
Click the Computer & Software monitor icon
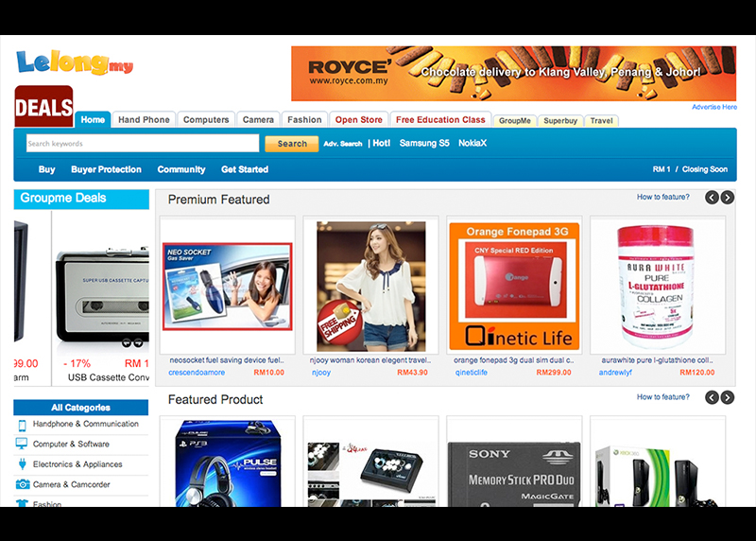pos(22,445)
